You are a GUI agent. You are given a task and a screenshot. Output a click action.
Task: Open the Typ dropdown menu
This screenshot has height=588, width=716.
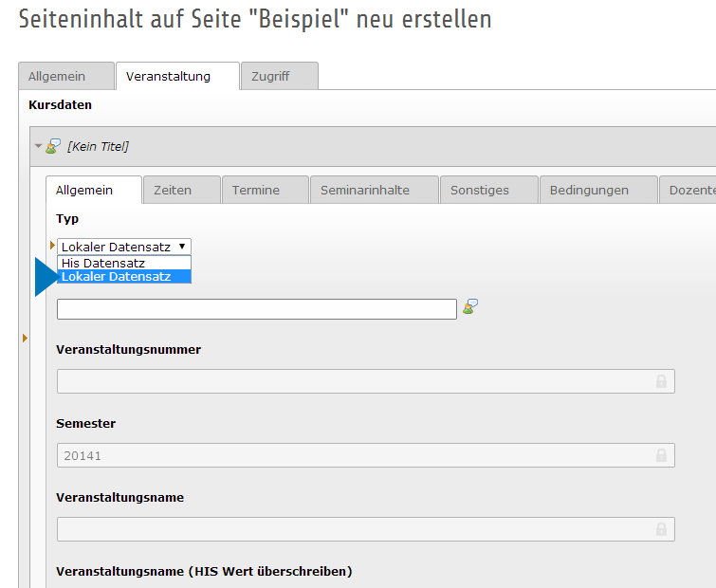(124, 247)
